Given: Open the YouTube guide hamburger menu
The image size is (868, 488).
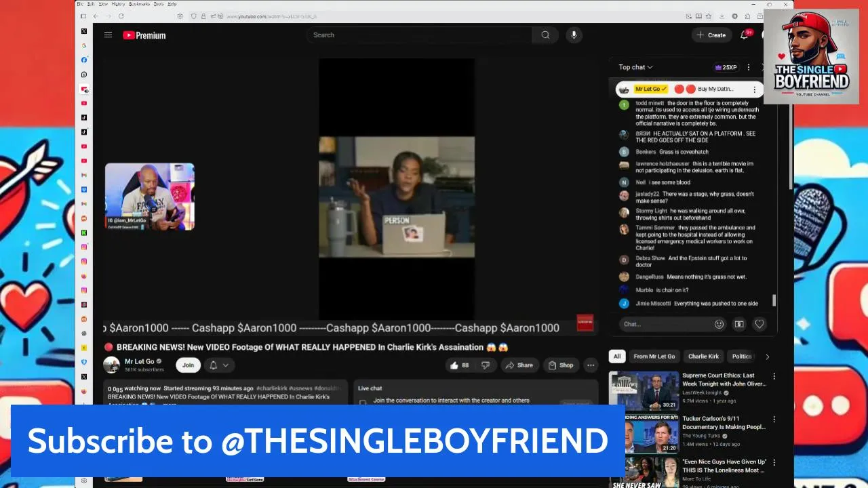Looking at the screenshot, I should click(108, 35).
